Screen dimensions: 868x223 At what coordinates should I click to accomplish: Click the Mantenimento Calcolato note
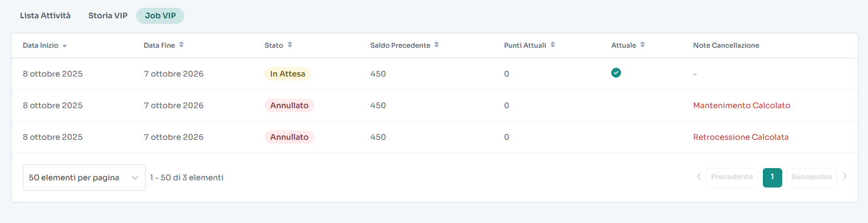click(741, 105)
